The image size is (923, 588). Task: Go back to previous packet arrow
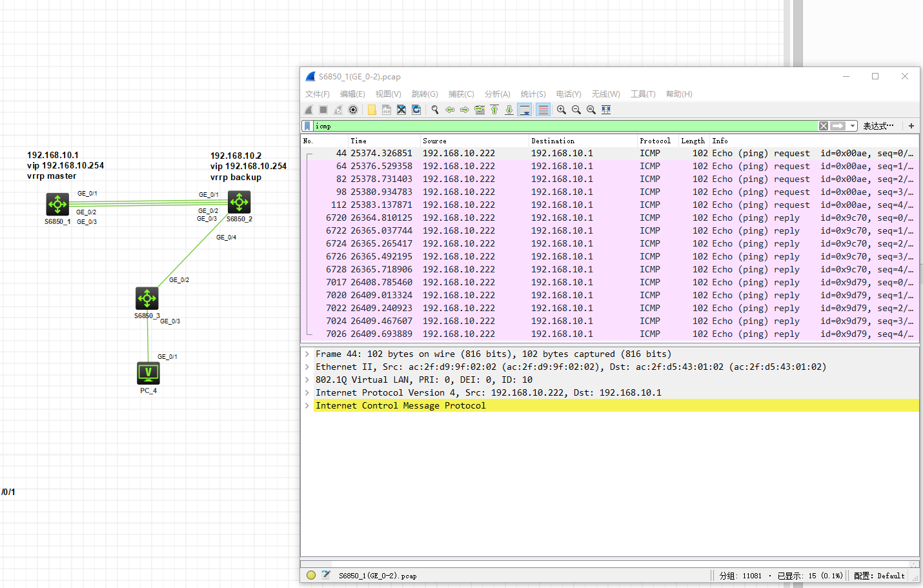[x=450, y=110]
